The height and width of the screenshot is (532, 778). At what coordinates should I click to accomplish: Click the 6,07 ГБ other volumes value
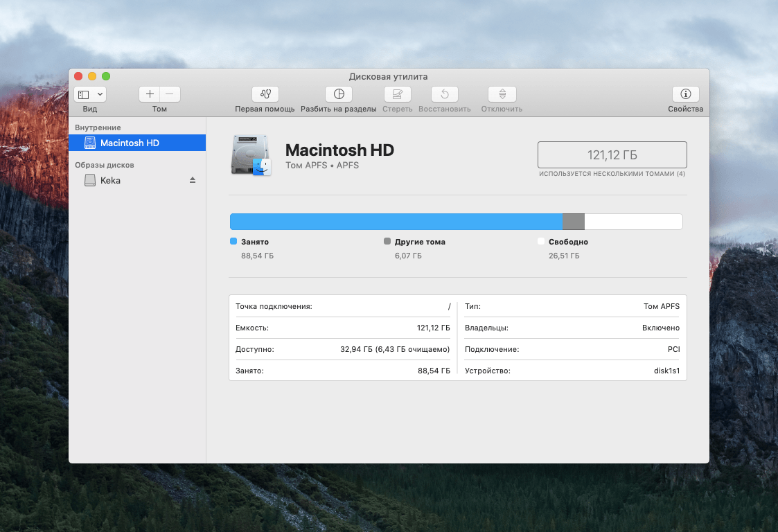click(408, 256)
